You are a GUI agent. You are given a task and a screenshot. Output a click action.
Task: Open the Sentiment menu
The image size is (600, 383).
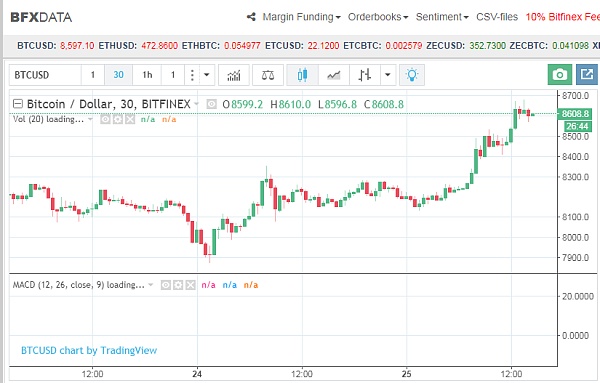(442, 17)
